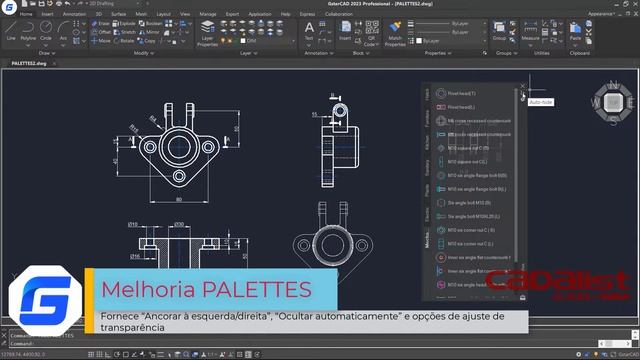Viewport: 640px width, 360px height.
Task: Click the Copy tool in Modify
Action: point(146,41)
